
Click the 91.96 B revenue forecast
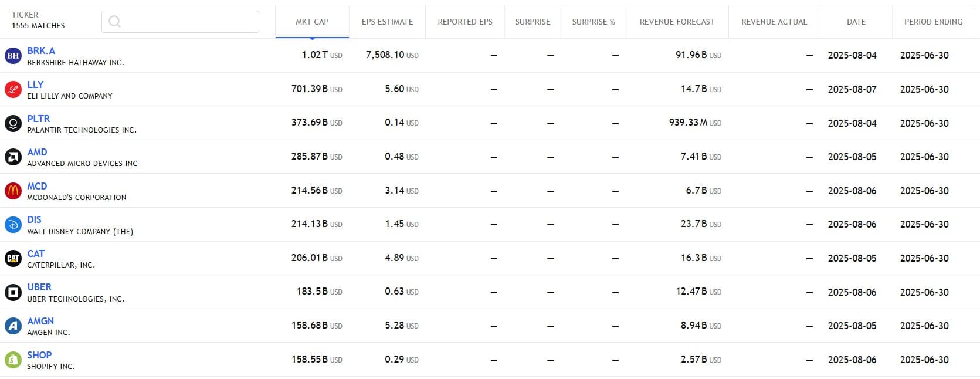[x=698, y=55]
